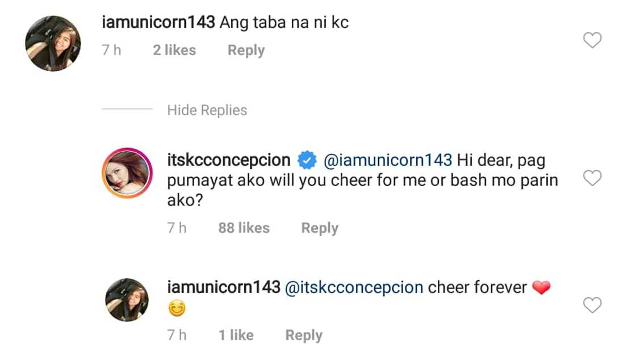636x364 pixels.
Task: Open the avatar next to the "cheer forever" reply
Action: (x=127, y=300)
